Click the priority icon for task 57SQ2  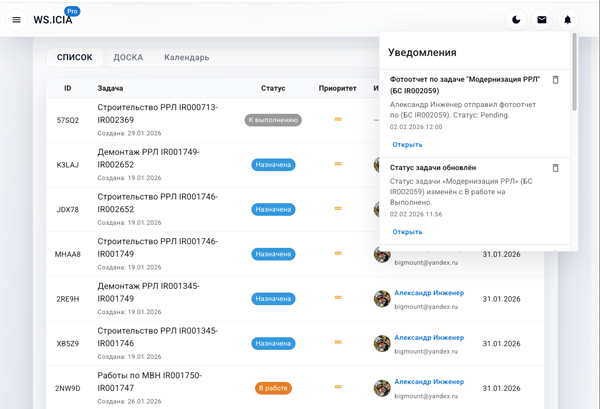coord(338,120)
